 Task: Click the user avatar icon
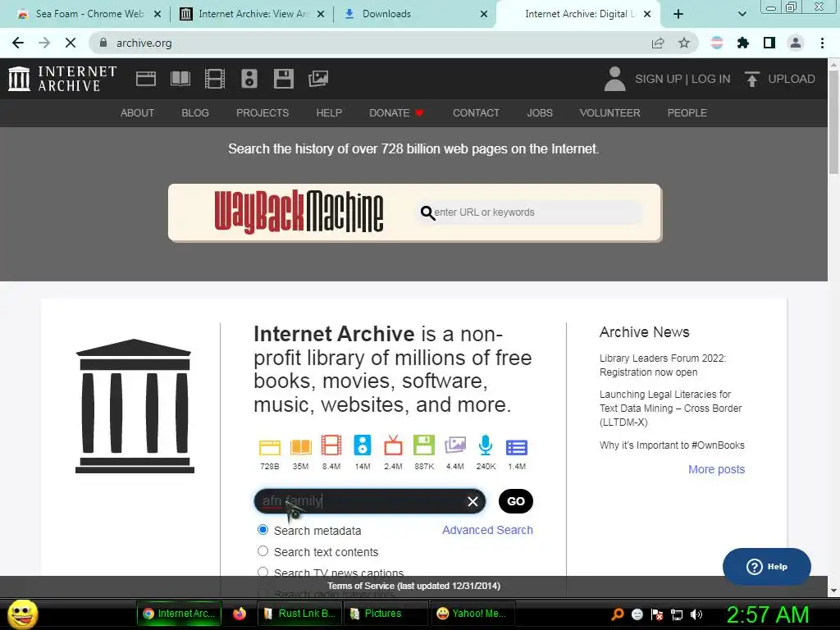614,79
